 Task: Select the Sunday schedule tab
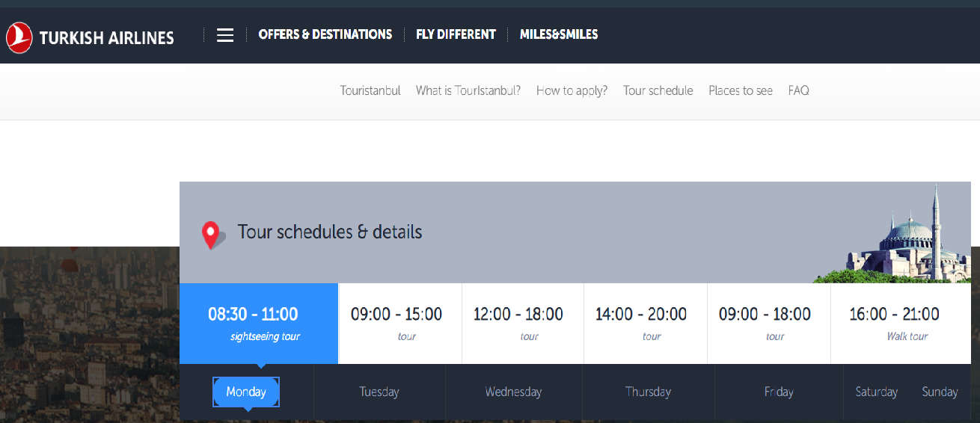tap(940, 392)
